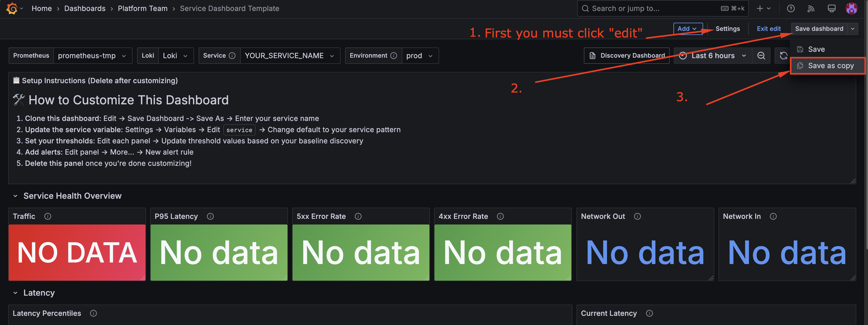Click Exit edit
Image resolution: width=868 pixels, height=325 pixels.
(769, 29)
